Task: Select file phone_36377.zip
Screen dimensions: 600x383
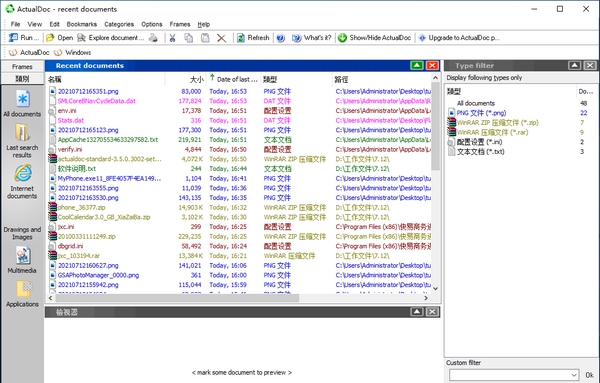Action: [82, 207]
